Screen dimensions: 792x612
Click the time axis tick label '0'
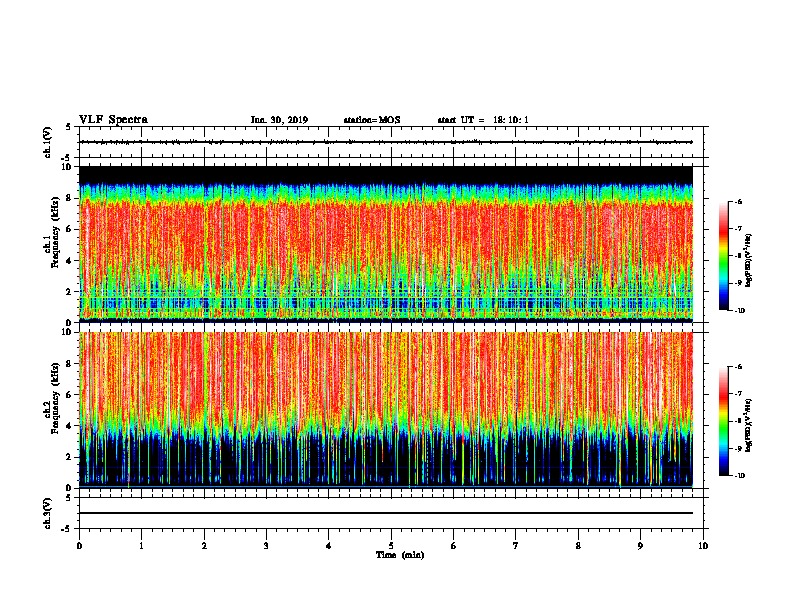pos(79,546)
